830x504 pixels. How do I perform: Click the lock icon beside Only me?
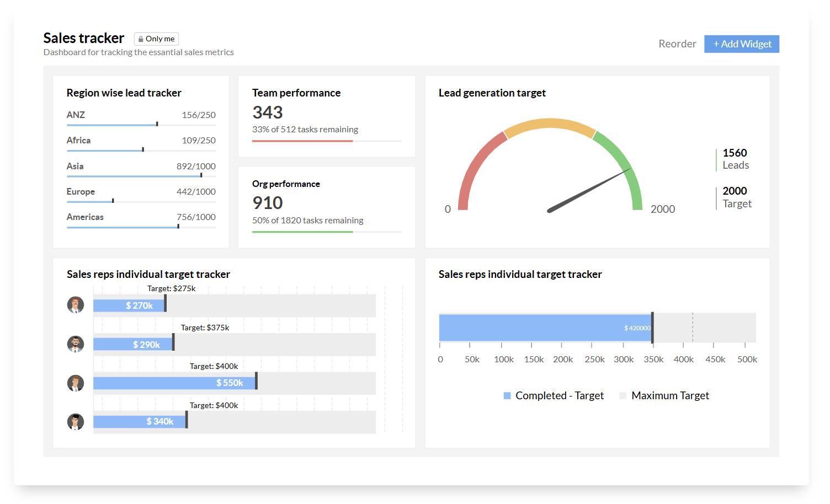[141, 39]
